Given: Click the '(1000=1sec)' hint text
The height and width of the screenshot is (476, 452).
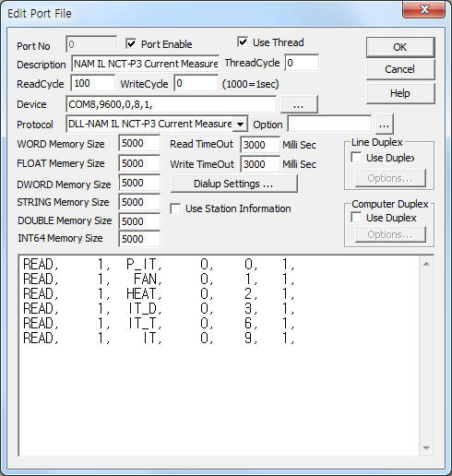Looking at the screenshot, I should click(x=250, y=84).
